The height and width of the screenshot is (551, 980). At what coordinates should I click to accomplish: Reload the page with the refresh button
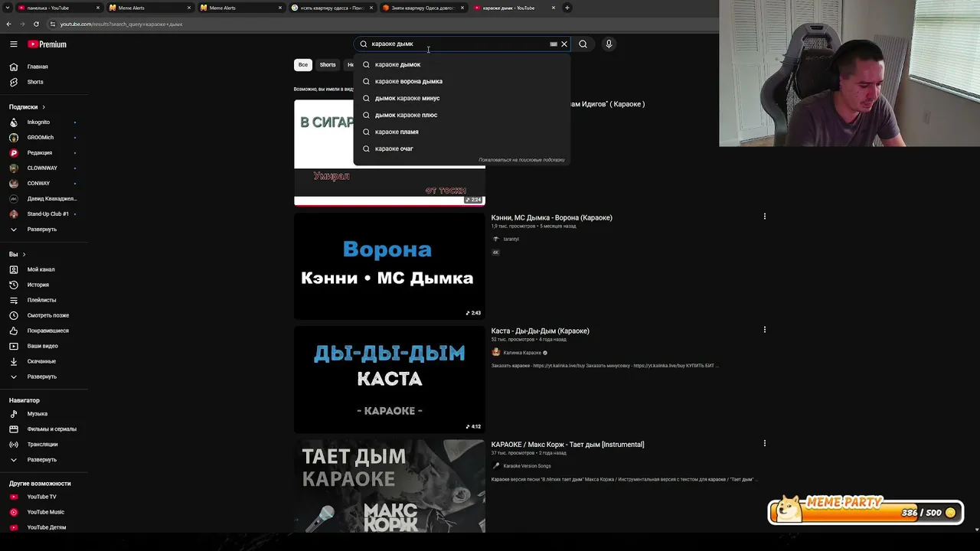pyautogui.click(x=36, y=24)
